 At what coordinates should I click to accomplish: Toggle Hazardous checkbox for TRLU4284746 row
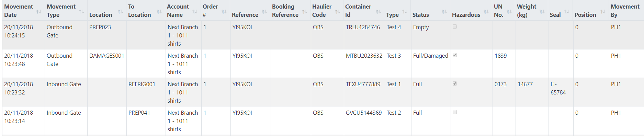tap(455, 26)
